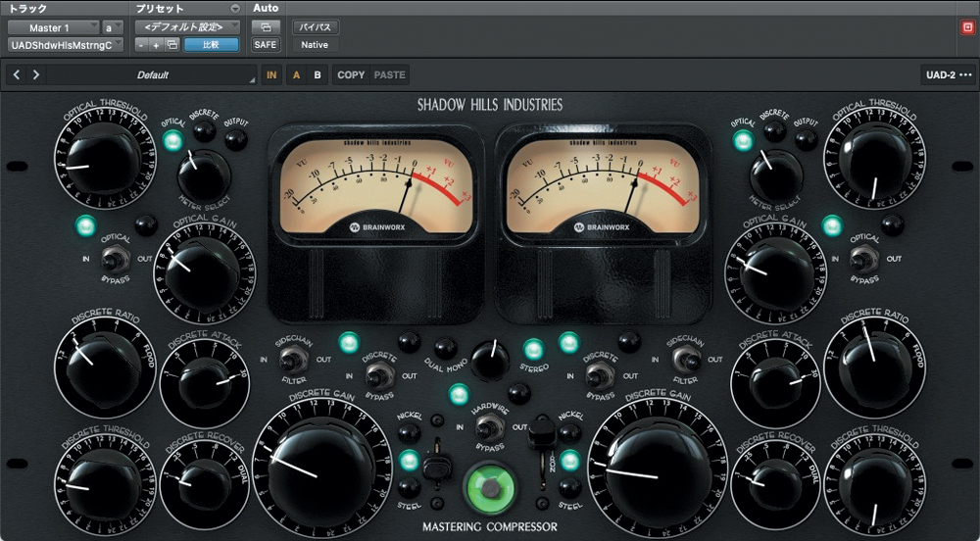Select right Steel transformer button

569,487
